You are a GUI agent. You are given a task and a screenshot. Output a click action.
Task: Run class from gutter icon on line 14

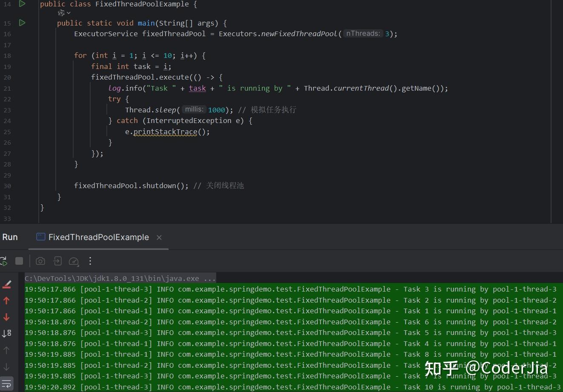pos(22,4)
